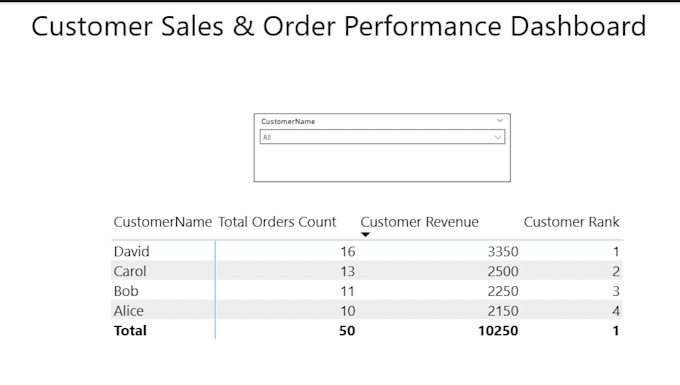680x385 pixels.
Task: Select the Alice row in the table
Action: click(x=367, y=310)
